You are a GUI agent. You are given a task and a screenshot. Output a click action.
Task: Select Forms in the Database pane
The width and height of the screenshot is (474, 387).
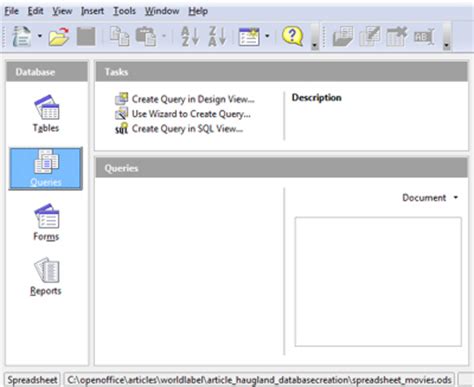46,222
